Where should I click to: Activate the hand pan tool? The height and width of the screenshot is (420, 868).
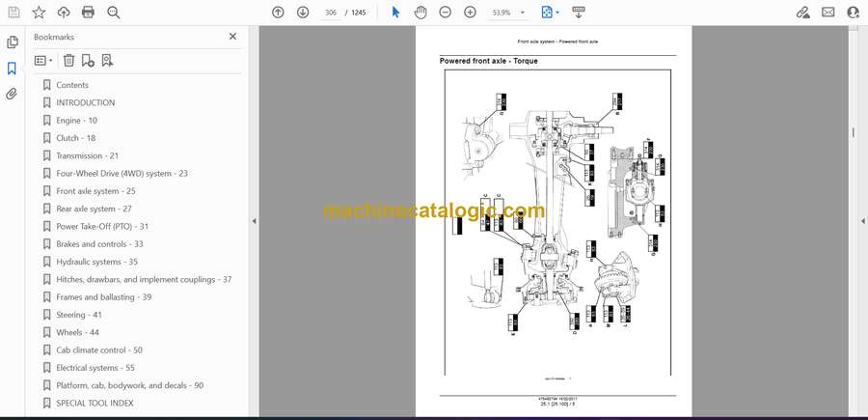[420, 13]
